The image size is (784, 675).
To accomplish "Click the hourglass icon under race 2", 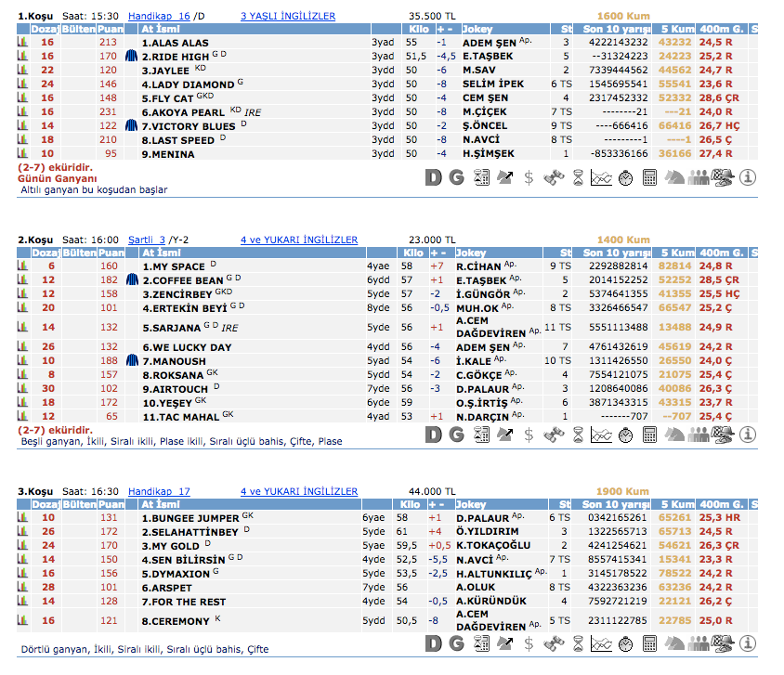I will (578, 435).
